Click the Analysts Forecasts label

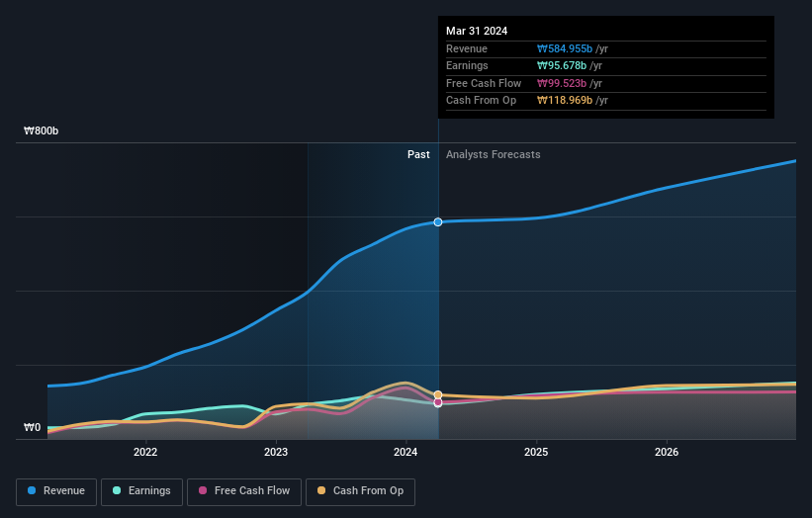click(x=493, y=155)
